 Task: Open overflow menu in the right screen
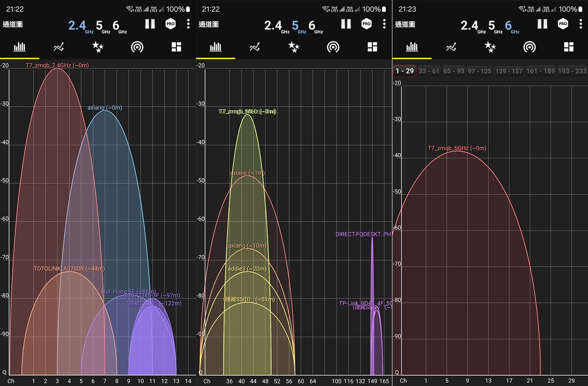(581, 24)
